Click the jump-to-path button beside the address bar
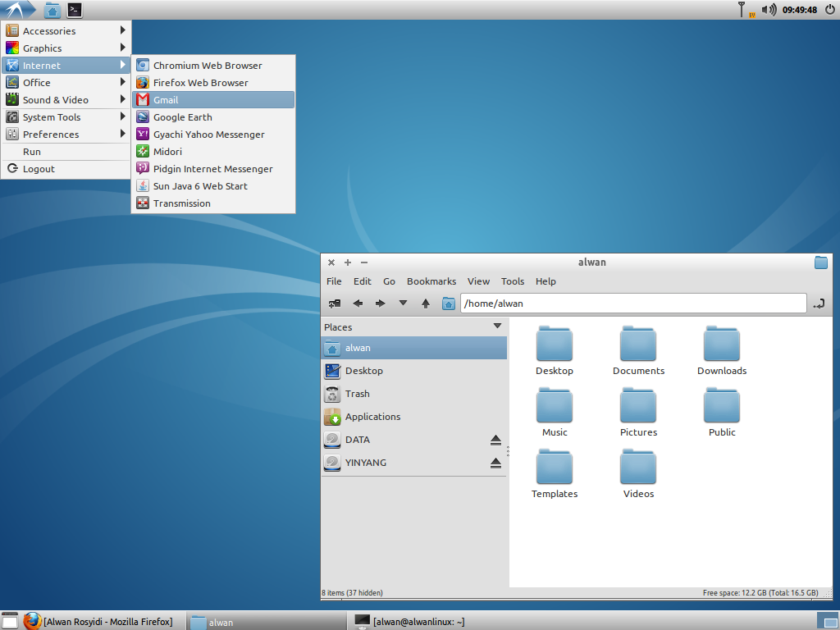This screenshot has width=840, height=630. coord(819,304)
